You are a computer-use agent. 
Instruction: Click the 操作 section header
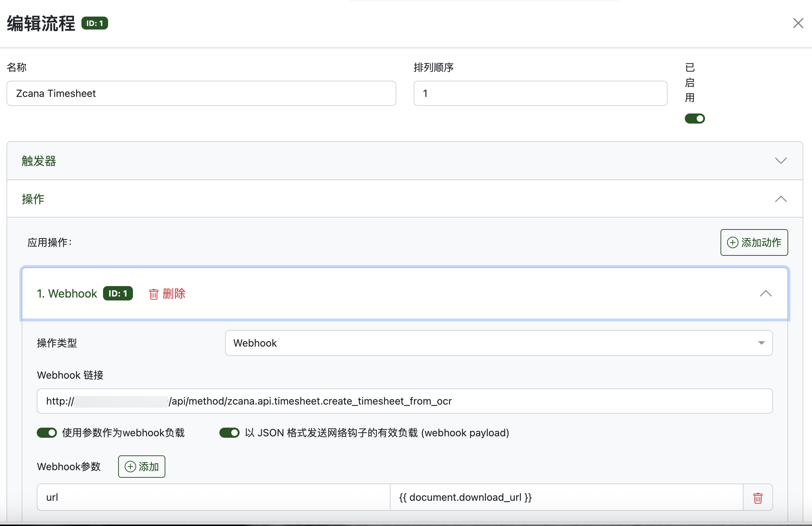point(33,199)
